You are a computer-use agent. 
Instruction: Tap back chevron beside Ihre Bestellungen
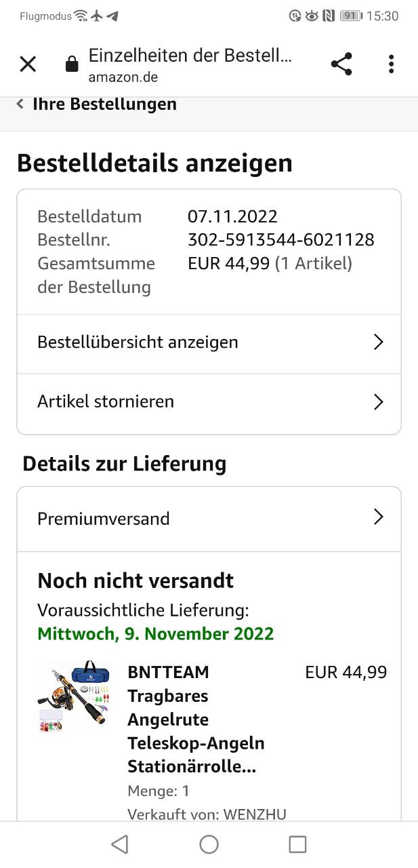20,104
